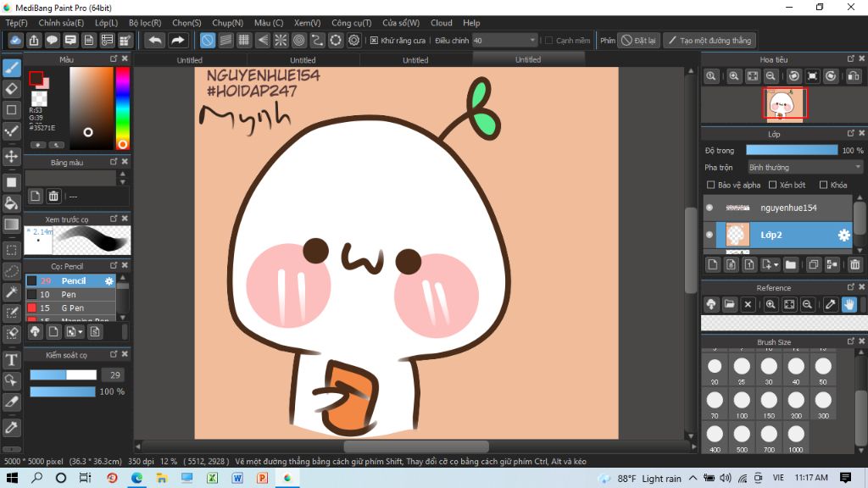Screen dimensions: 868x488
Task: Delete layer with trash icon in Layer panel
Action: pos(854,264)
